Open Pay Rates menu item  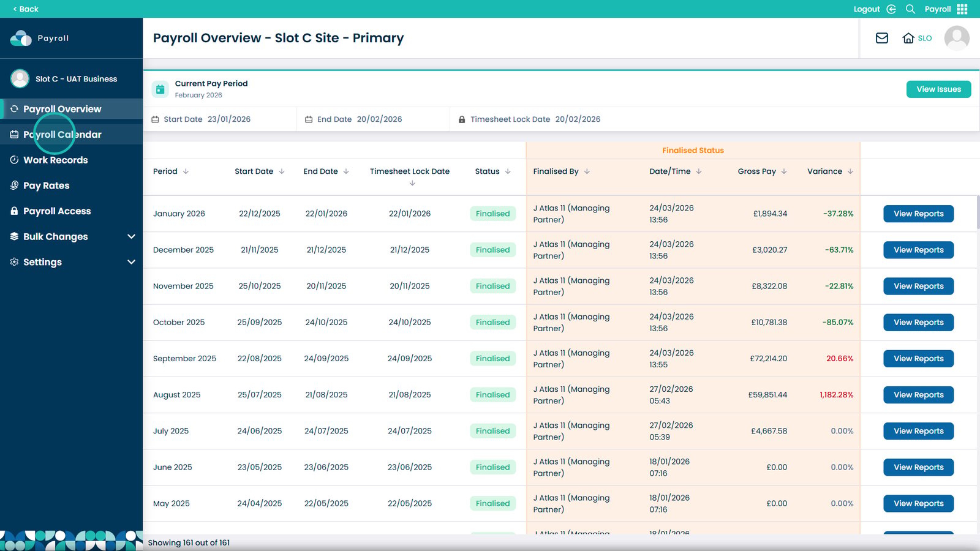pyautogui.click(x=71, y=186)
